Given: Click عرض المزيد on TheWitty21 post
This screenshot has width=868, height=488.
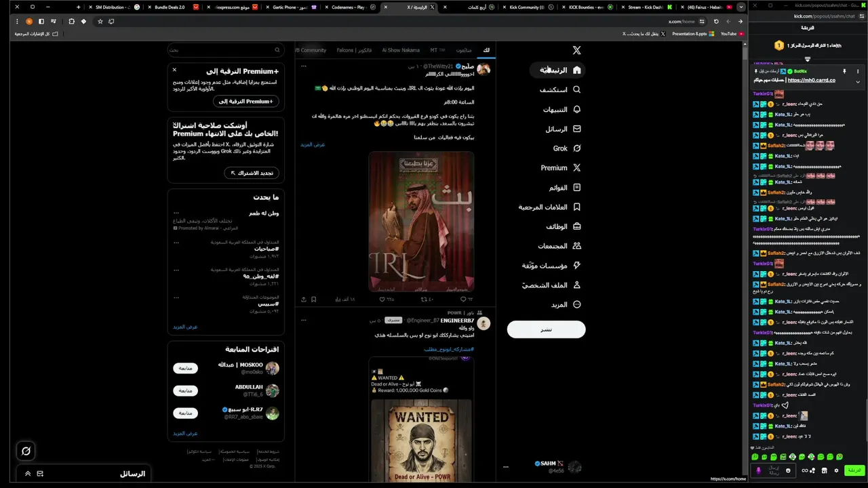Looking at the screenshot, I should tap(313, 144).
